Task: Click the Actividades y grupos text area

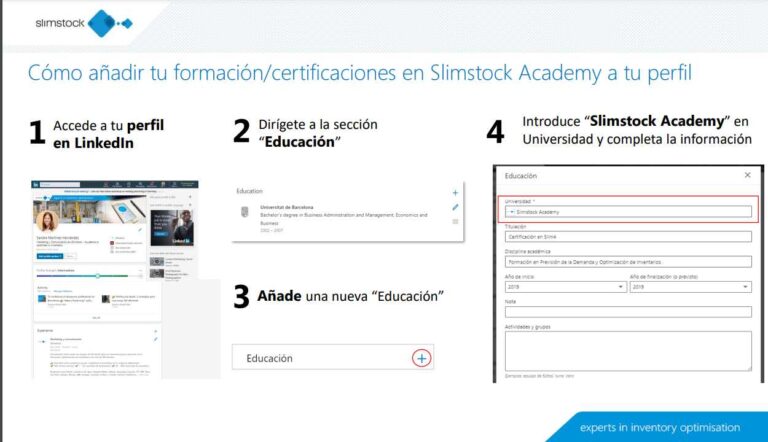Action: pyautogui.click(x=628, y=350)
